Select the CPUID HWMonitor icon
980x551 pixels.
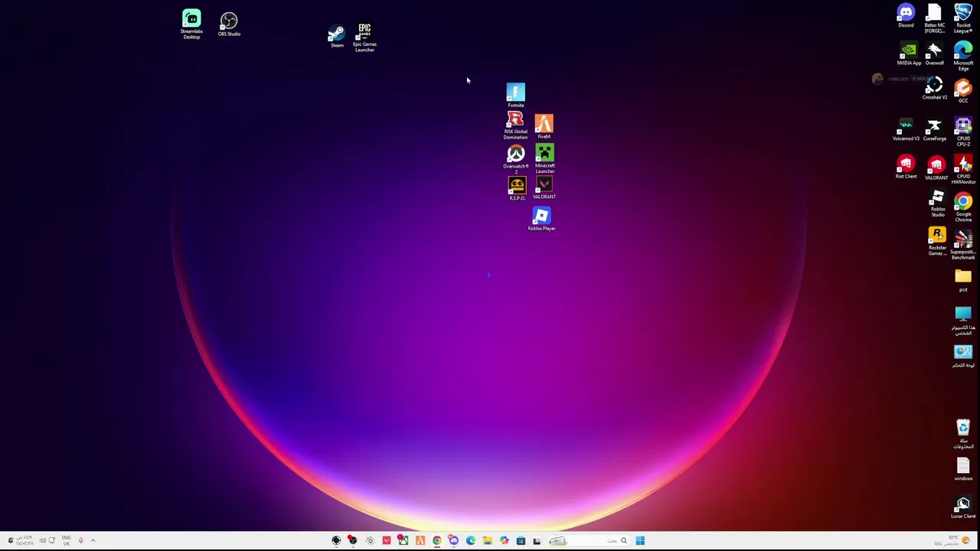point(963,170)
